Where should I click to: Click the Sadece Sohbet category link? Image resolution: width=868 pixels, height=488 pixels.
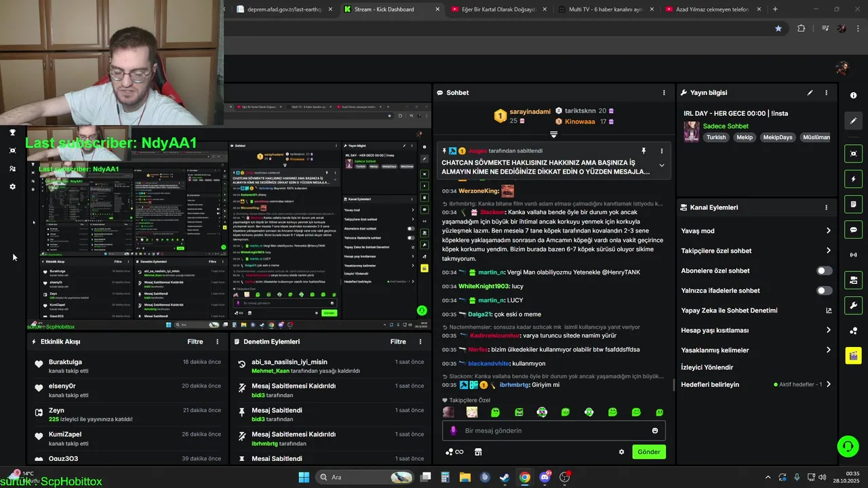pyautogui.click(x=726, y=126)
